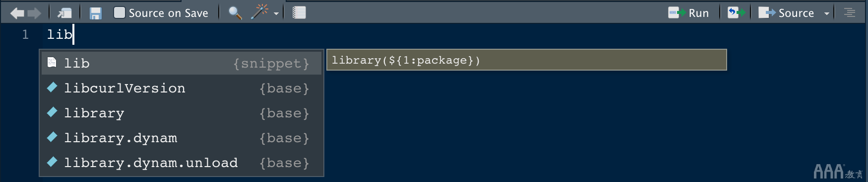This screenshot has width=868, height=182.
Task: Go back to previous source location
Action: tap(17, 13)
